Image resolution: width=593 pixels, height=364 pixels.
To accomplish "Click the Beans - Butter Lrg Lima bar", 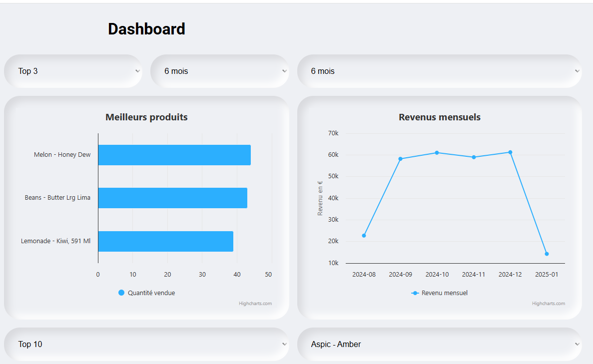I will point(172,198).
